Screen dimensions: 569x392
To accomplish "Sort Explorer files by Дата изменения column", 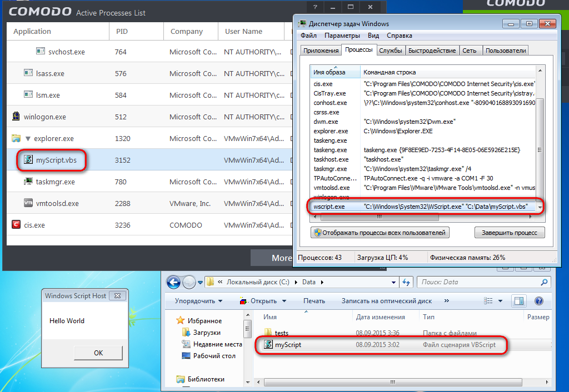I will coord(386,316).
